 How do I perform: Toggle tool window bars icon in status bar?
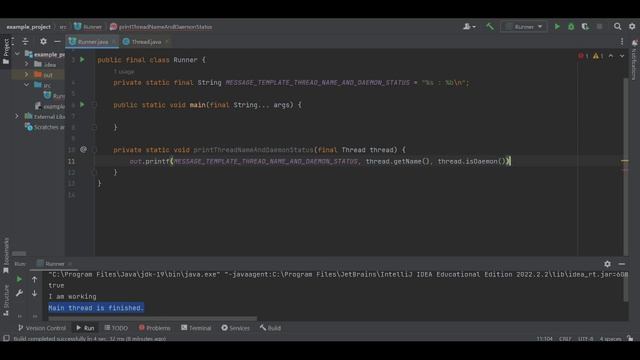[6, 338]
